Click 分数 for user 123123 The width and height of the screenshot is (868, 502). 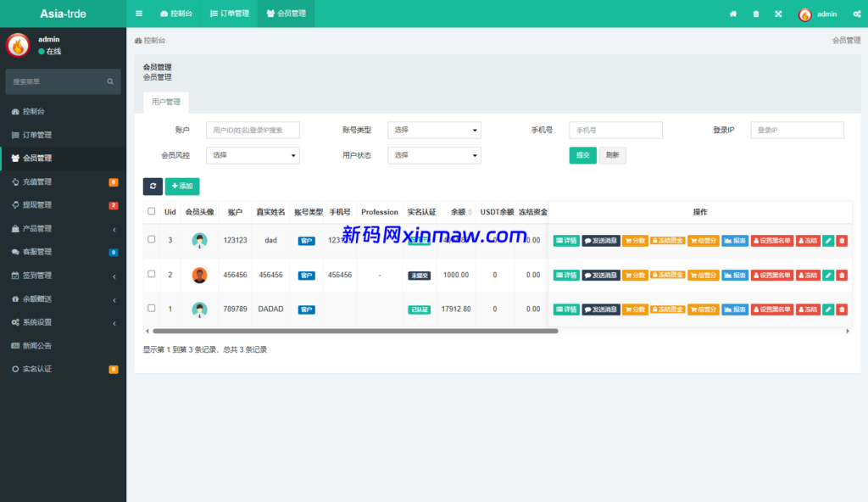pyautogui.click(x=635, y=241)
